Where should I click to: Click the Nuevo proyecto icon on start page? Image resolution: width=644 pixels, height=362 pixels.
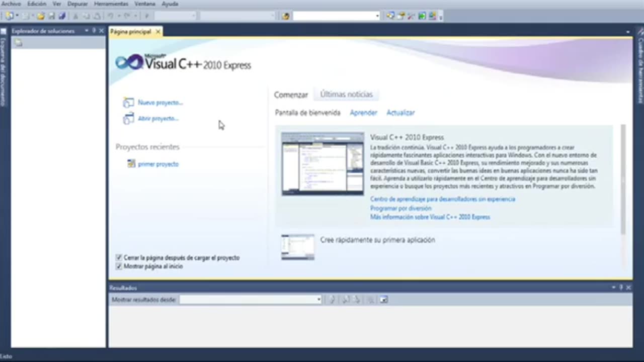pyautogui.click(x=128, y=103)
